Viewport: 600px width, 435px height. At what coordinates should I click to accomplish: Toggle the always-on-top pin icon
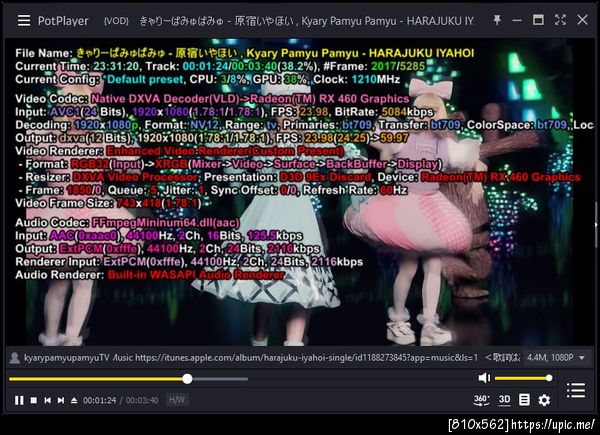click(x=497, y=20)
